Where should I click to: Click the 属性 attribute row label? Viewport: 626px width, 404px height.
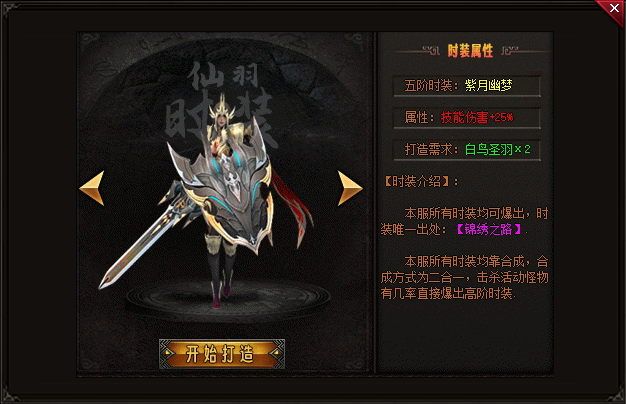tap(419, 117)
